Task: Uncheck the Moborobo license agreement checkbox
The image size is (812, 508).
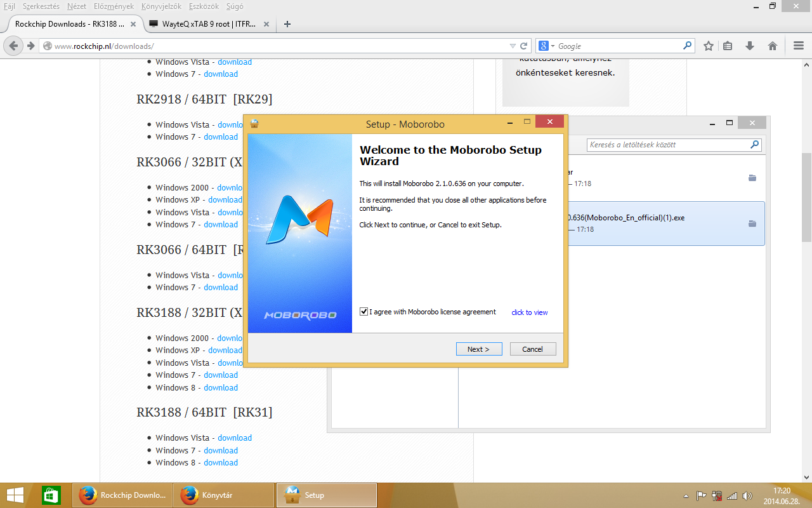Action: click(363, 312)
